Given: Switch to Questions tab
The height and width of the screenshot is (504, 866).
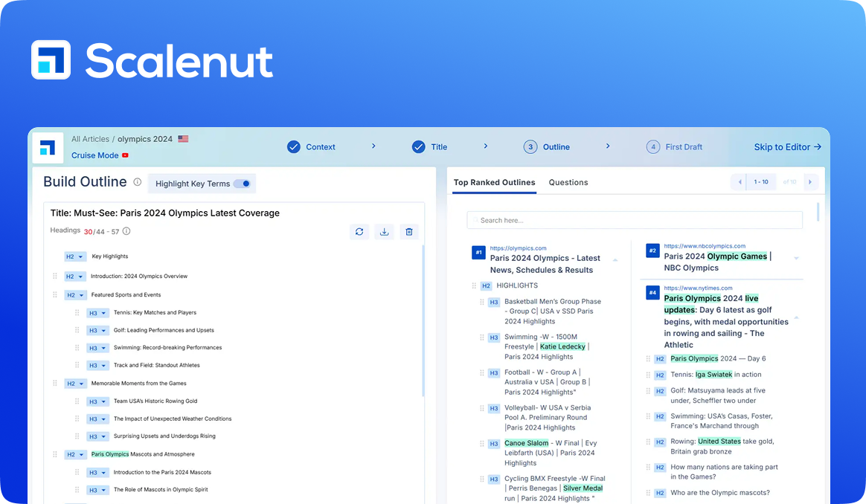Looking at the screenshot, I should (568, 183).
